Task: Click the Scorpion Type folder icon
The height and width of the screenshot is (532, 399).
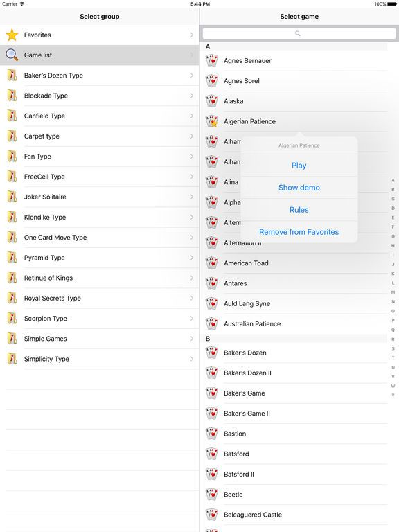Action: tap(12, 318)
